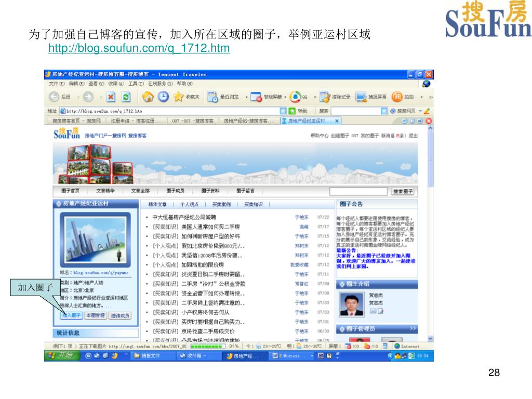Click the 房地产经纪亚运村 circle cover image
This screenshot has width=532, height=399.
96,240
